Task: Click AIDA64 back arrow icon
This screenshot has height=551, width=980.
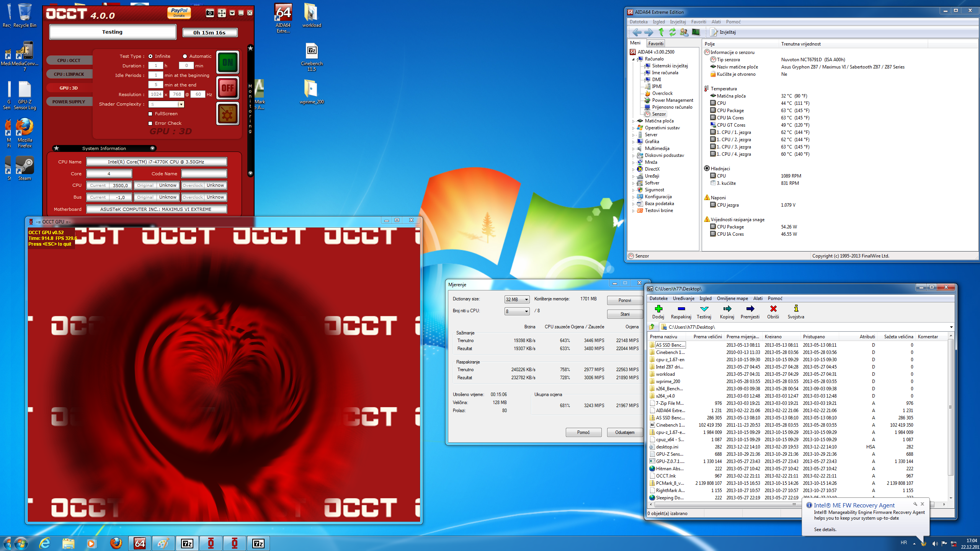Action: tap(637, 32)
